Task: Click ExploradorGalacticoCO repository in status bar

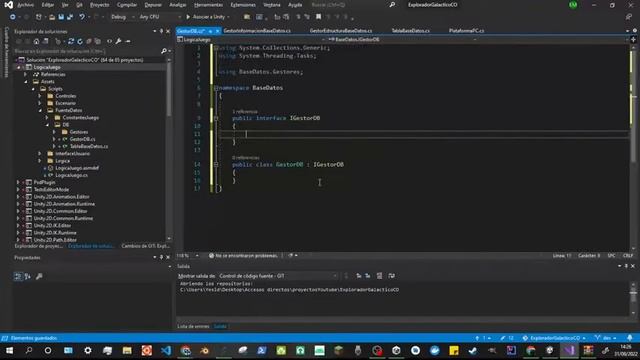Action: tap(554, 338)
